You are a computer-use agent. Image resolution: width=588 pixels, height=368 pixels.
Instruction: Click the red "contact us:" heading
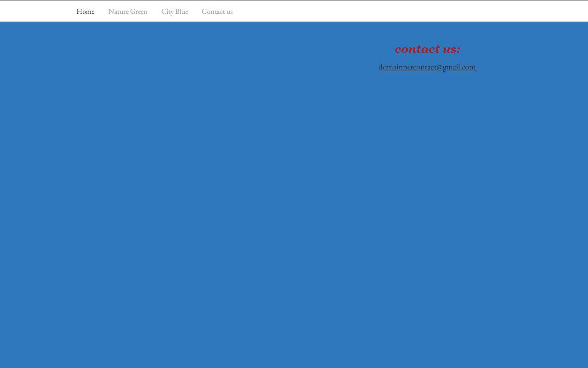click(427, 49)
